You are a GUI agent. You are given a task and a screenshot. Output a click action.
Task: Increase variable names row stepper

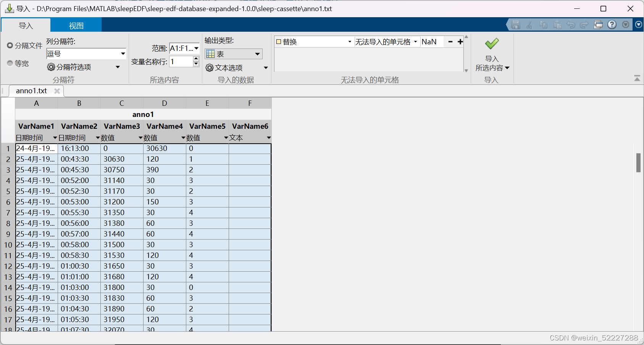196,59
